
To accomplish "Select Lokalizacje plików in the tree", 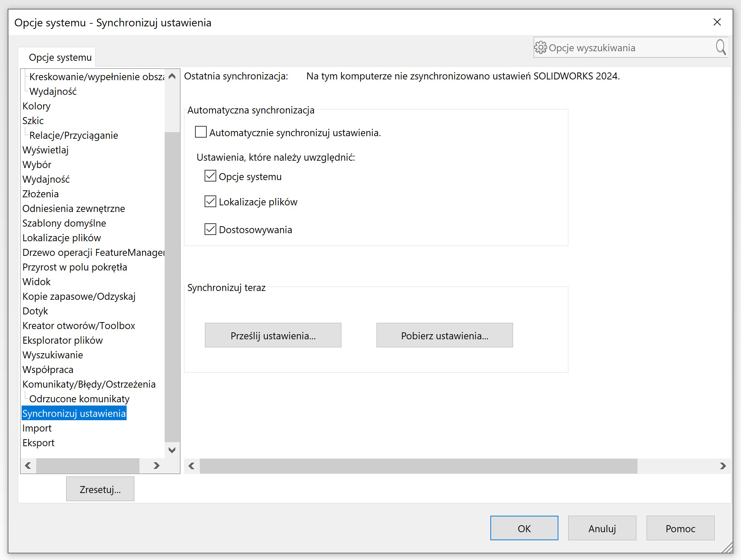I will 61,238.
